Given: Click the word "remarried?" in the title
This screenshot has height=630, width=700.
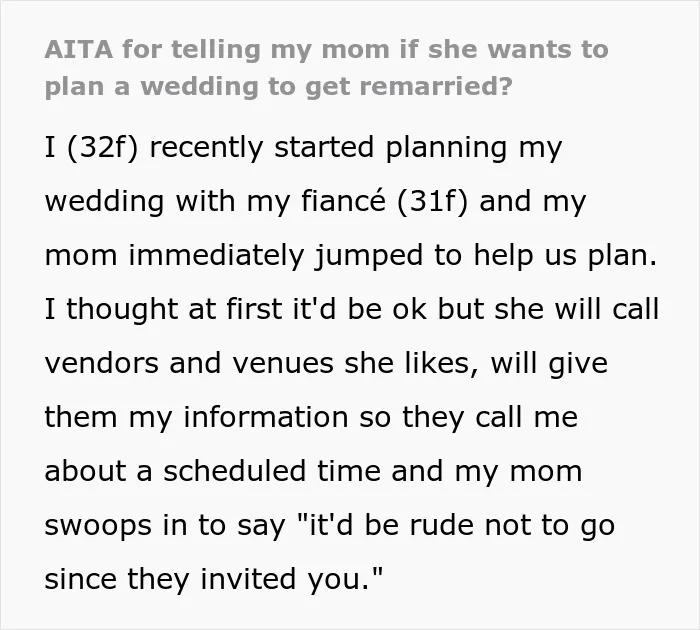Looking at the screenshot, I should (x=436, y=87).
